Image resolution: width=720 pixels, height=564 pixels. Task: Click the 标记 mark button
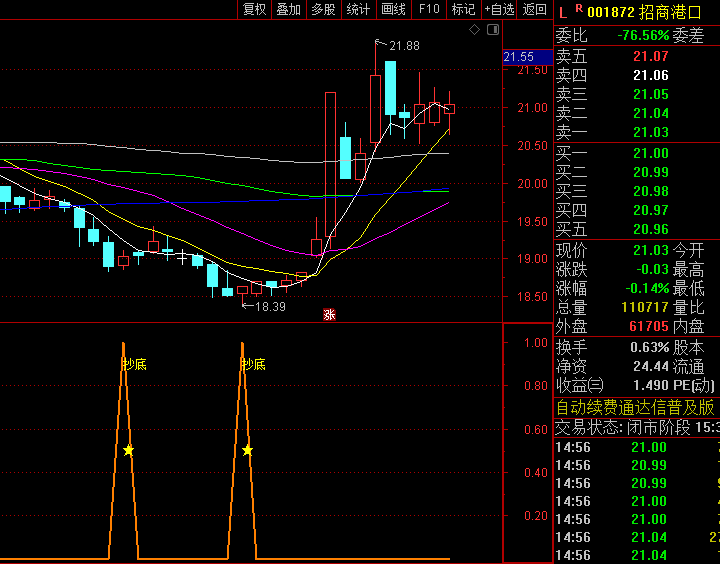pyautogui.click(x=464, y=9)
